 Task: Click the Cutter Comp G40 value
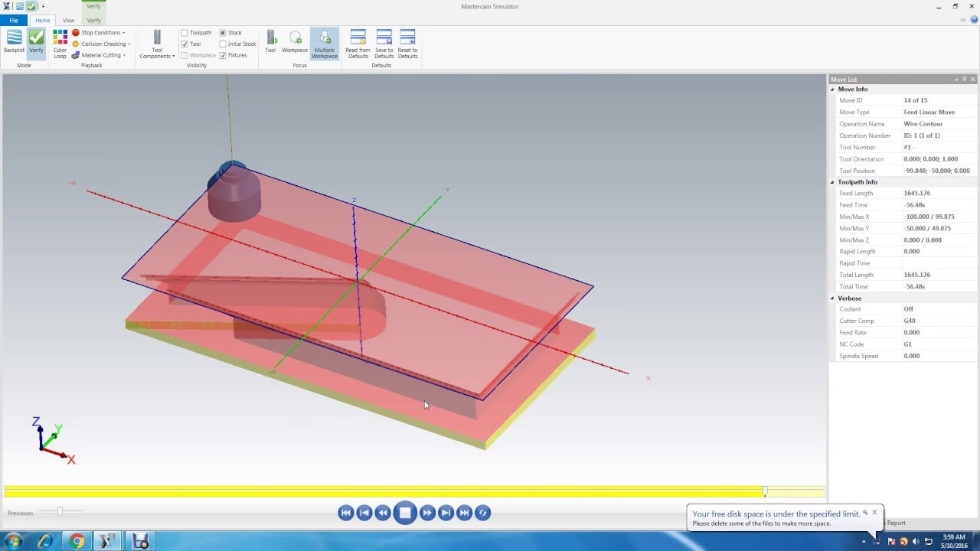(x=910, y=321)
